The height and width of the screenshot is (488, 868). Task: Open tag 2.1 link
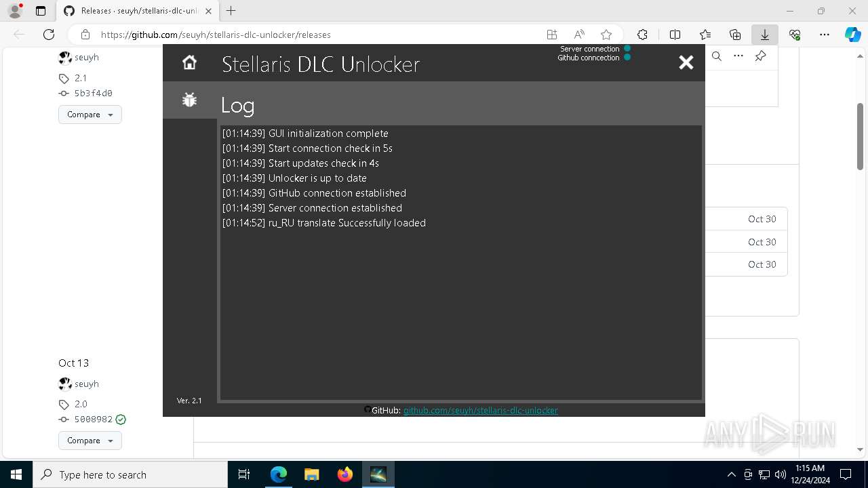coord(81,78)
